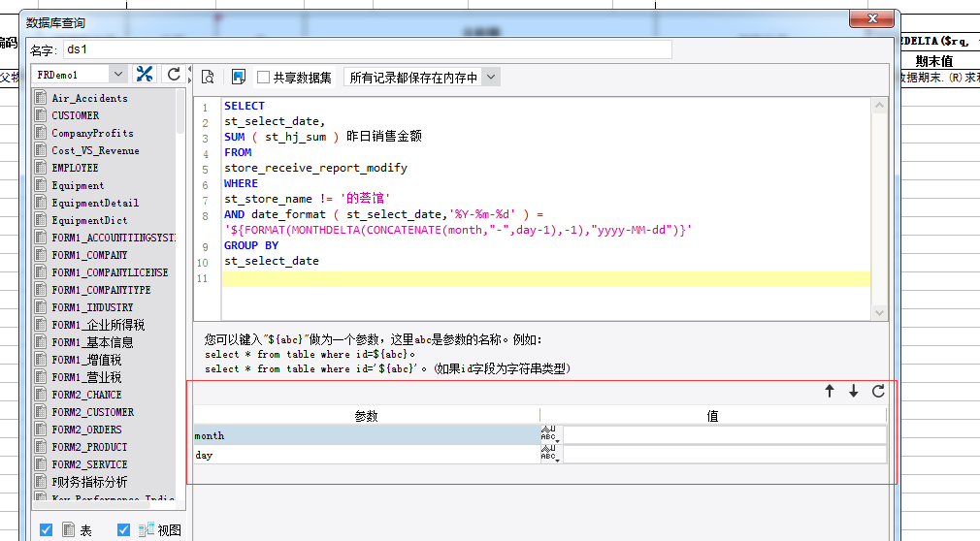
Task: Select FORM1_COMPANYTYPE table in list
Action: (101, 290)
